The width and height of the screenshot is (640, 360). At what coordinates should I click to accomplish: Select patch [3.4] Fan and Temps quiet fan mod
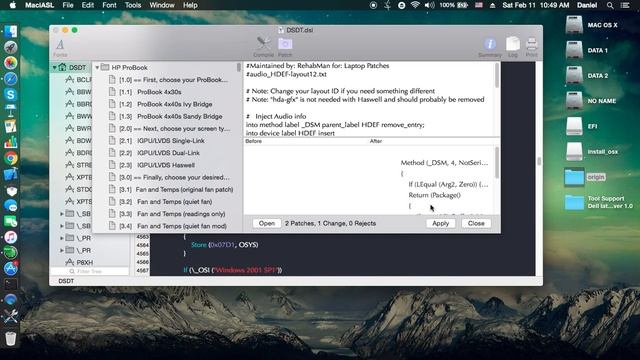(x=167, y=226)
